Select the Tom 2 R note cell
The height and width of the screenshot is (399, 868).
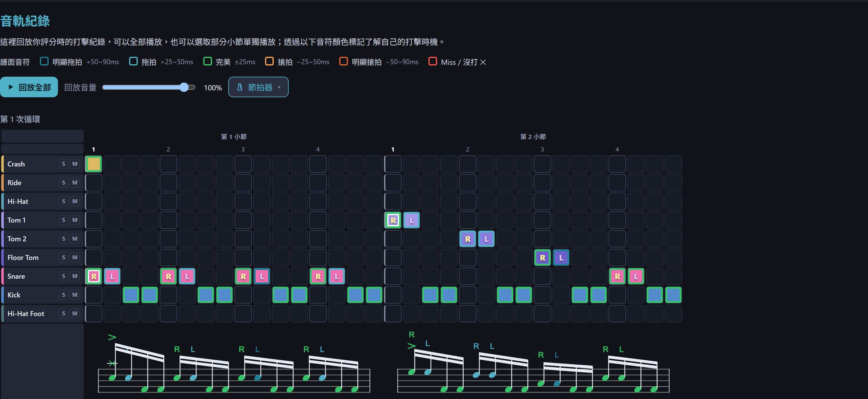tap(468, 239)
